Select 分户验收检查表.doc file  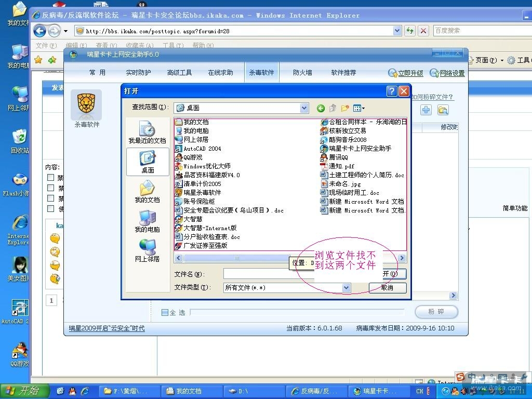(207, 237)
